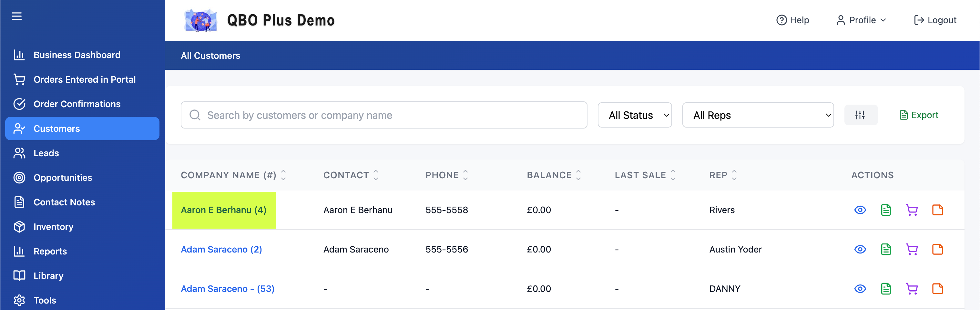980x310 pixels.
Task: Click the green document icon for Aaron E Berhanu
Action: pyautogui.click(x=886, y=210)
